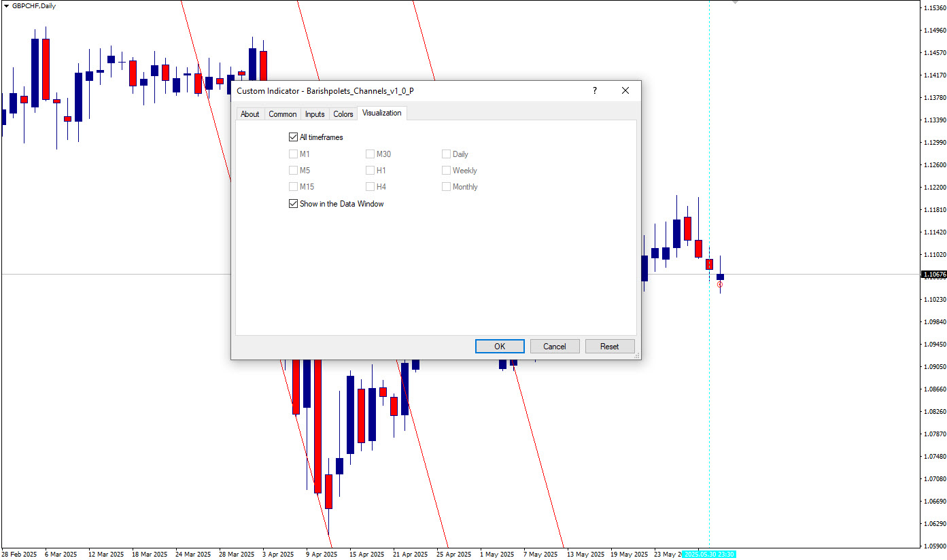Open the Inputs tab
Screen dimensions: 947x560
click(315, 114)
